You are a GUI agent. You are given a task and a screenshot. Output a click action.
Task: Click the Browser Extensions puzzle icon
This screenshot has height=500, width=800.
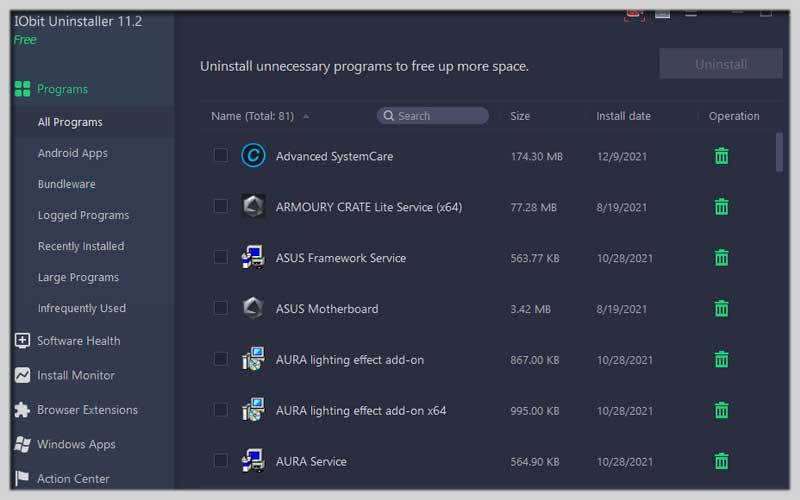[x=22, y=410]
